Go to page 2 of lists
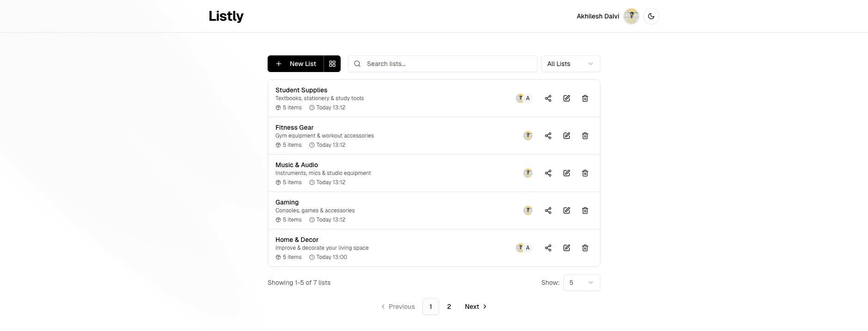 coord(449,307)
